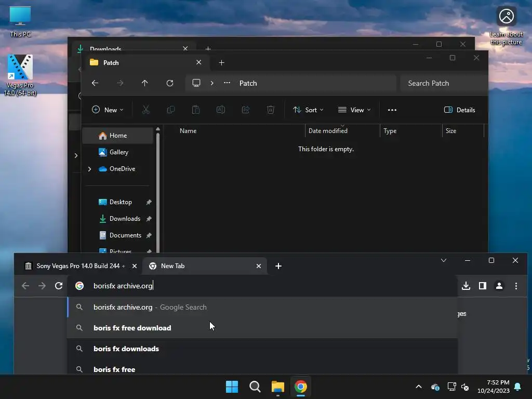Click the Share icon in Explorer toolbar

(246, 110)
